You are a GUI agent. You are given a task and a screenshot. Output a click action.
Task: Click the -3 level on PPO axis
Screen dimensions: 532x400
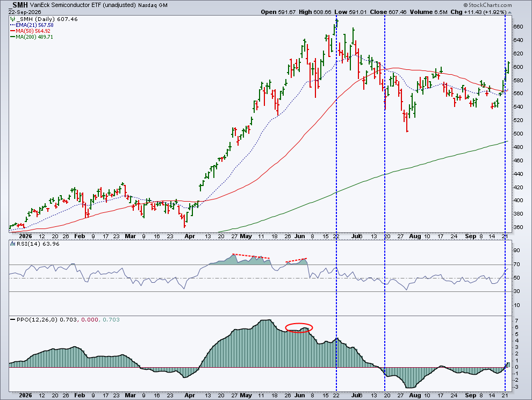pos(516,387)
